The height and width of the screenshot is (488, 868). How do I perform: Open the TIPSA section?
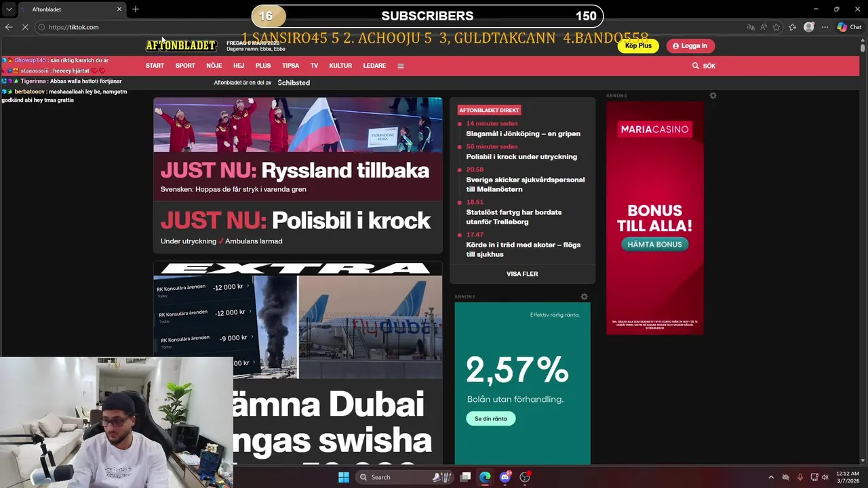click(290, 66)
